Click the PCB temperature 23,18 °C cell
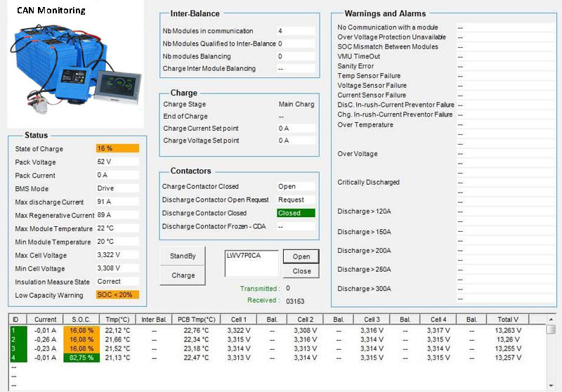The height and width of the screenshot is (392, 562). [197, 348]
